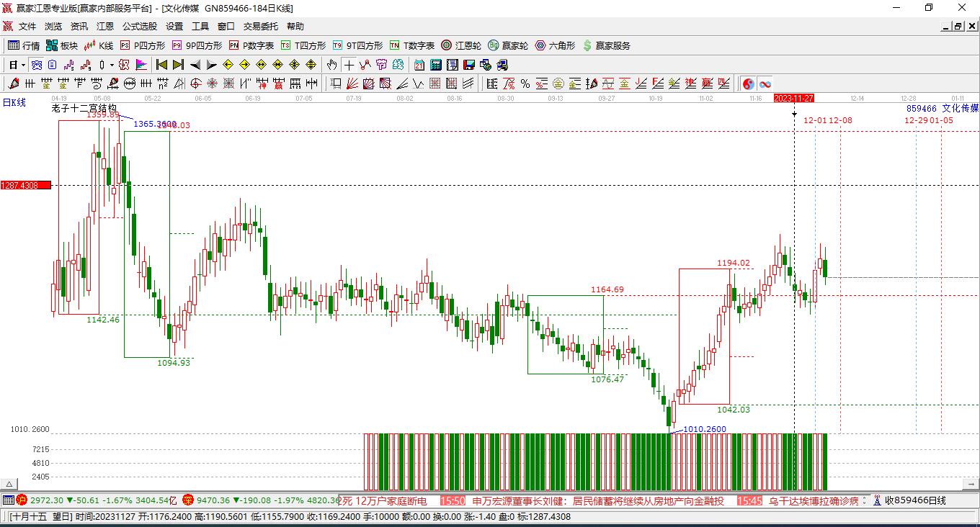Screen dimensions: 980x527
Task: Open the T数字表 tool
Action: click(411, 45)
